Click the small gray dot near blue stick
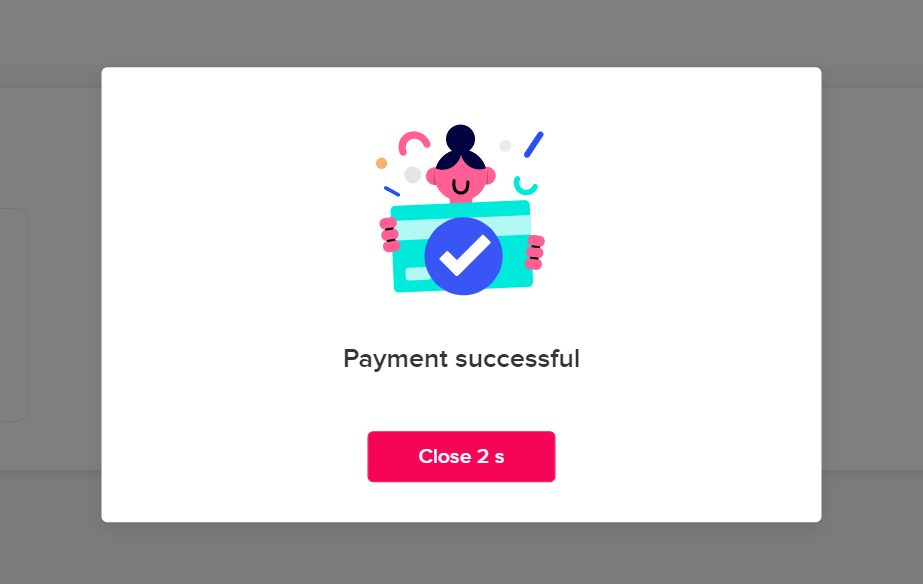This screenshot has height=584, width=923. pyautogui.click(x=505, y=145)
